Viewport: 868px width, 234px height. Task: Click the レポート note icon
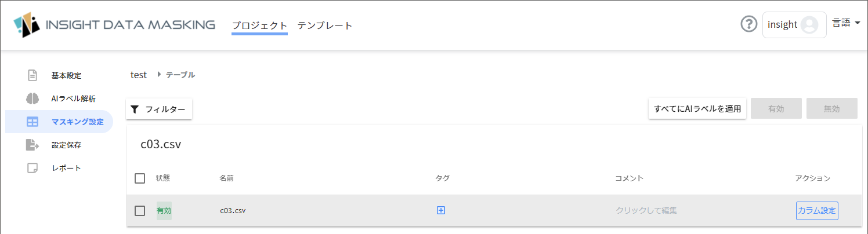pyautogui.click(x=32, y=168)
